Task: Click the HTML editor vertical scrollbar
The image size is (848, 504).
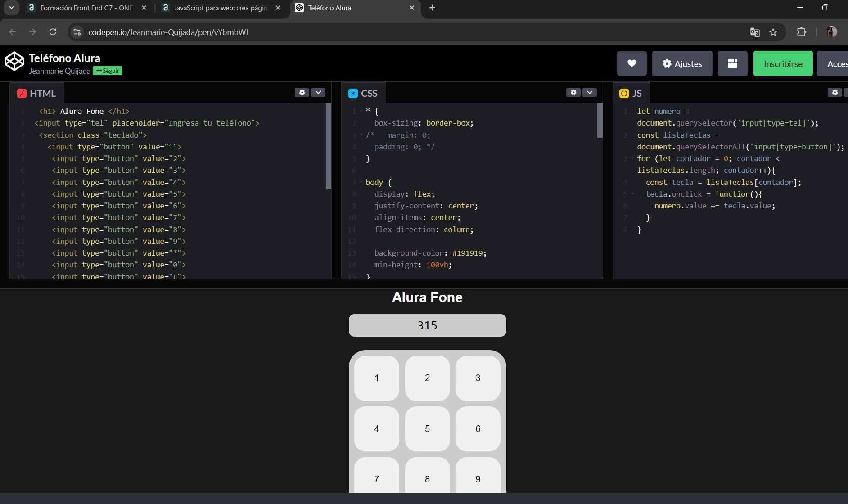Action: tap(328, 146)
